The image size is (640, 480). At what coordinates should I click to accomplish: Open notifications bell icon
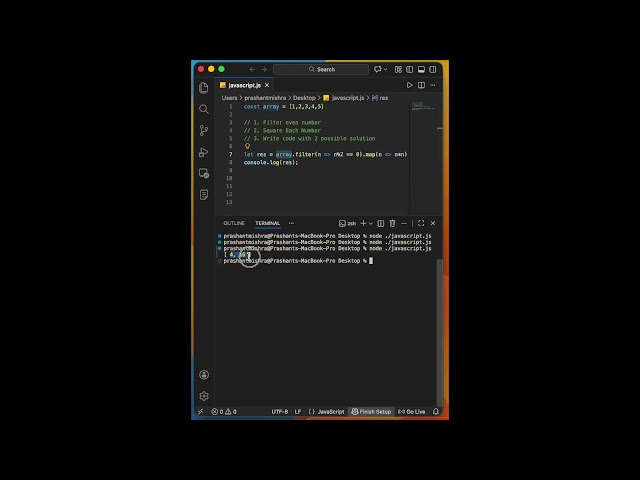click(x=436, y=411)
